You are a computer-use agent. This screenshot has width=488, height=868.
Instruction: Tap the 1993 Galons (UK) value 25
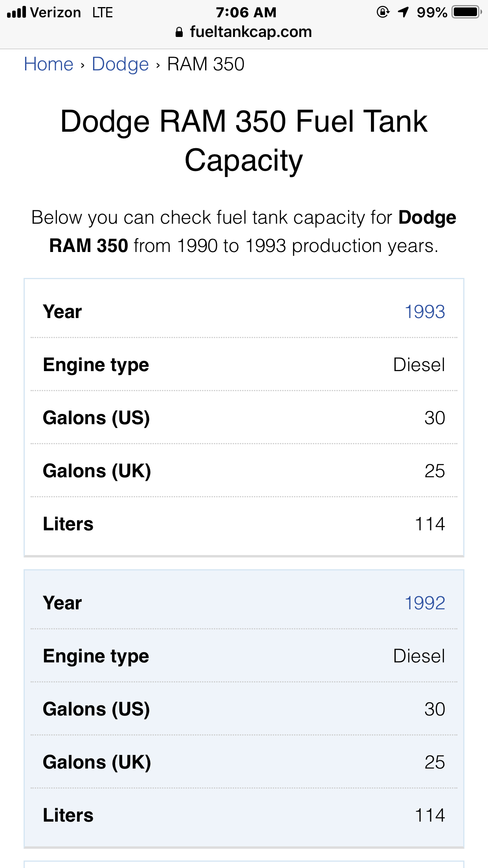435,471
